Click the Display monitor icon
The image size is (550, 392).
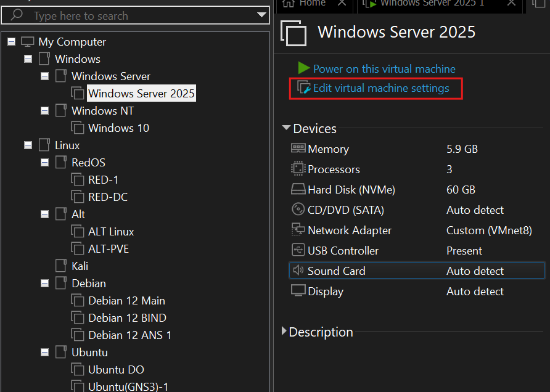298,291
